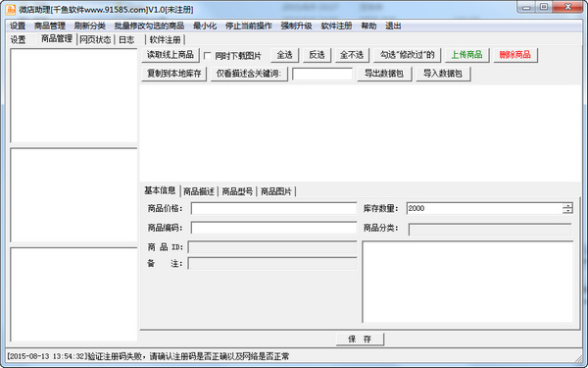588x368 pixels.
Task: Click the 仅看描述含关键词 button
Action: click(249, 74)
